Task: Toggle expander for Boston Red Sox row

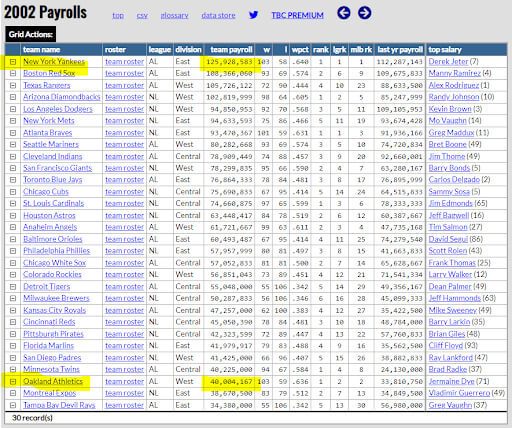Action: pyautogui.click(x=13, y=73)
